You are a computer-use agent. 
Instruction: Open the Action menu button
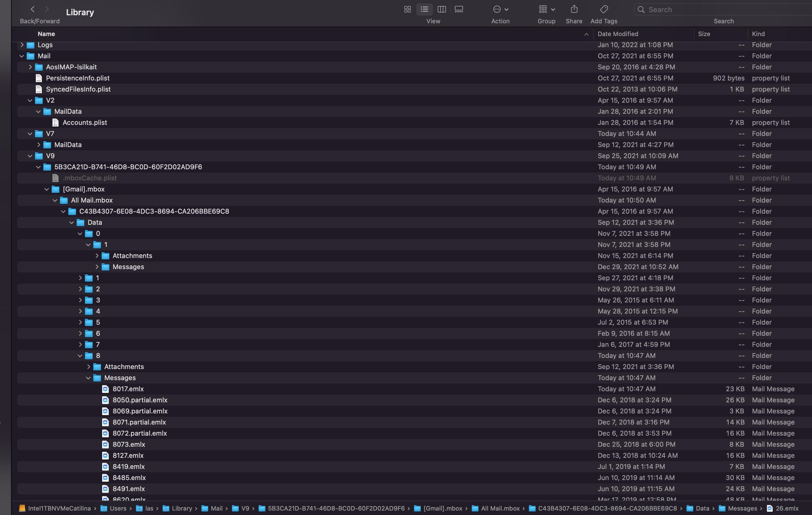pyautogui.click(x=500, y=9)
